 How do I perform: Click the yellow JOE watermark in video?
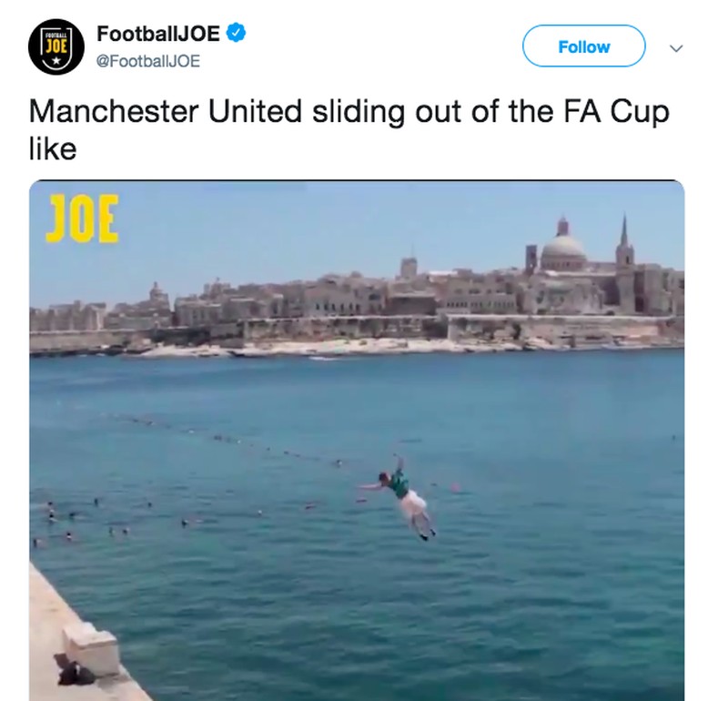pyautogui.click(x=82, y=218)
